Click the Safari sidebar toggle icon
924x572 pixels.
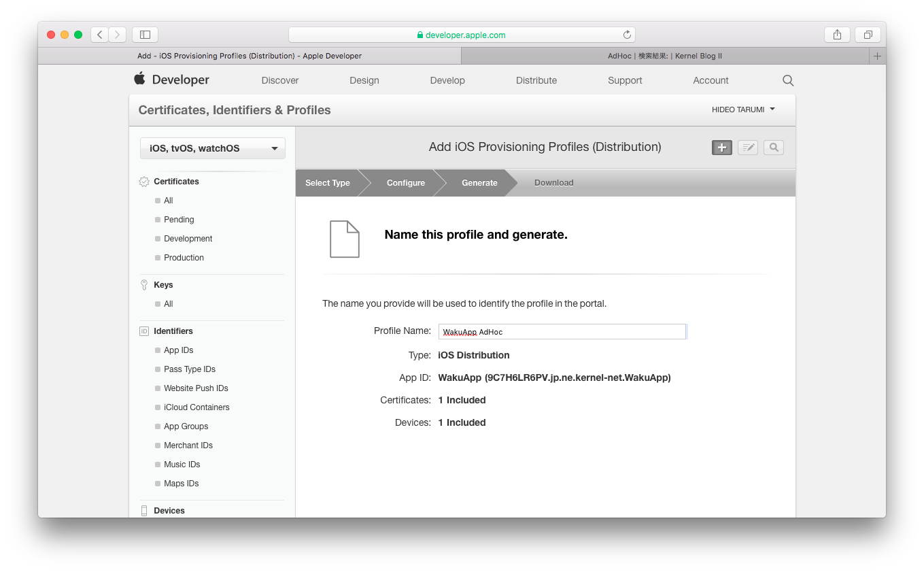pyautogui.click(x=145, y=35)
